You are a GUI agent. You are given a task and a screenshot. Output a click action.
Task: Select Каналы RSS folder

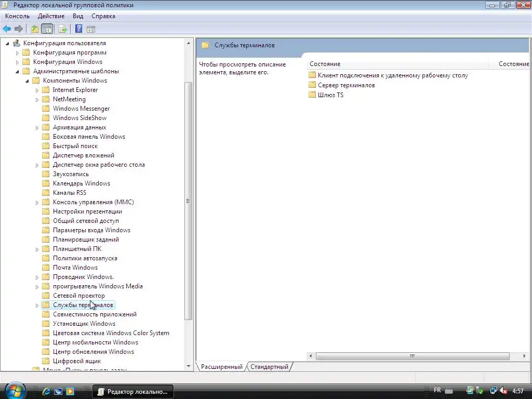coord(69,192)
